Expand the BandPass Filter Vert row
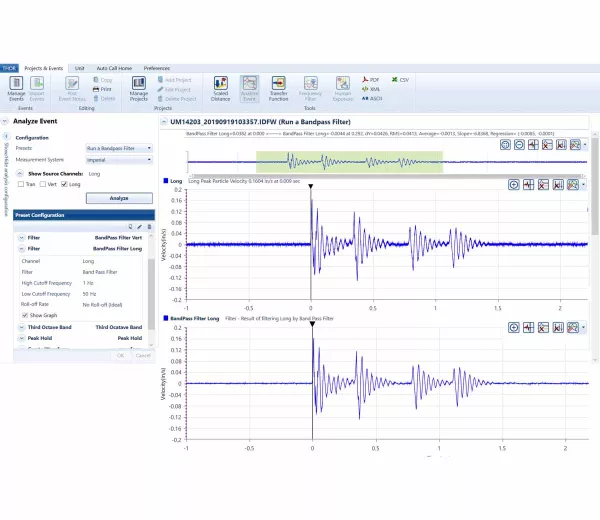The image size is (600, 520). tap(21, 238)
